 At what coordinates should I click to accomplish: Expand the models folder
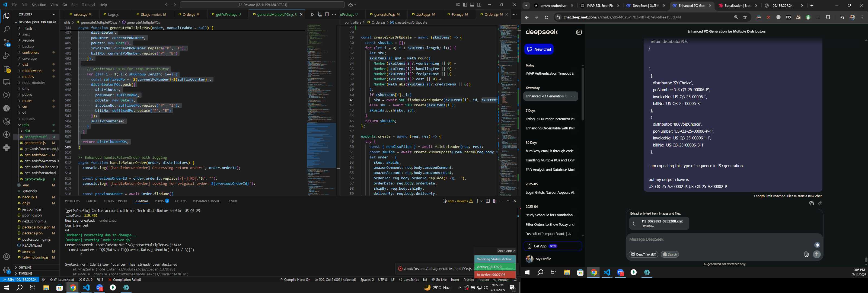click(36, 77)
